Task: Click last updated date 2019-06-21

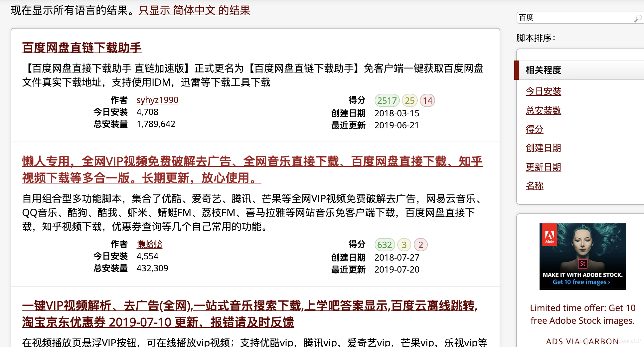Action: [x=397, y=125]
